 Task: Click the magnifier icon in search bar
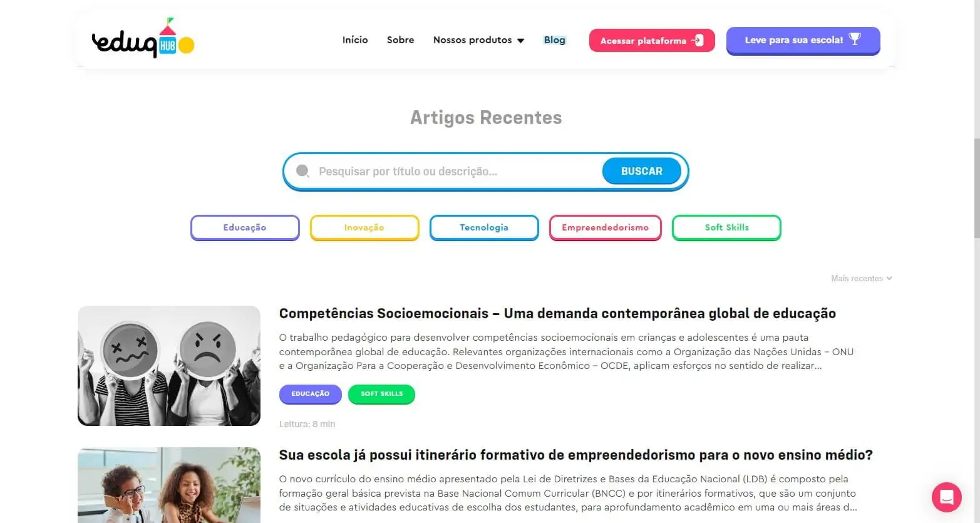click(x=302, y=171)
